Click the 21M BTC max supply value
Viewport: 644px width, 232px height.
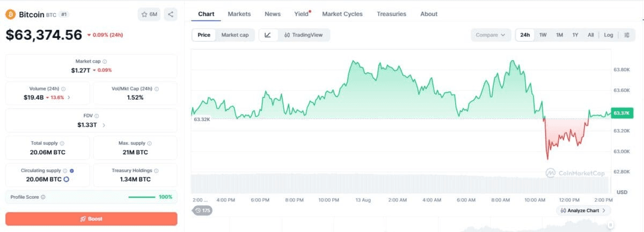pyautogui.click(x=135, y=152)
